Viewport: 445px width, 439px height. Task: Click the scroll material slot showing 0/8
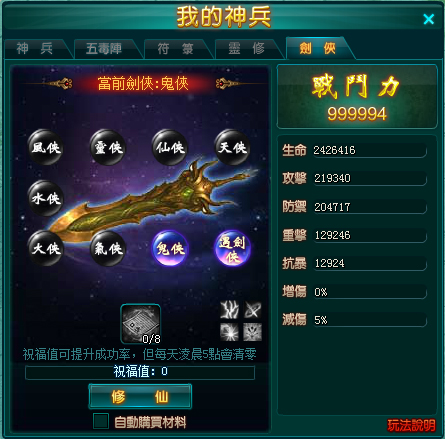(x=140, y=324)
